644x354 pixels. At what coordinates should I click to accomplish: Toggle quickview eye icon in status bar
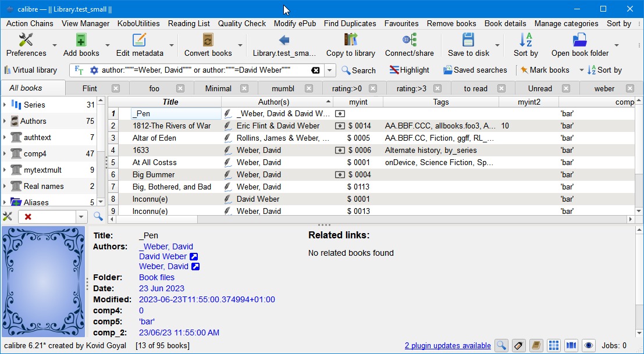[x=589, y=345]
